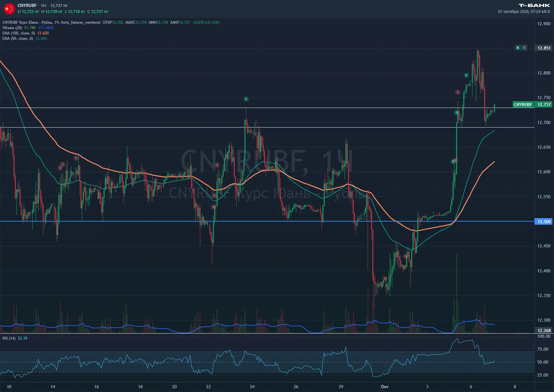Click the CNYRUBF ticker in the header

click(x=27, y=5)
